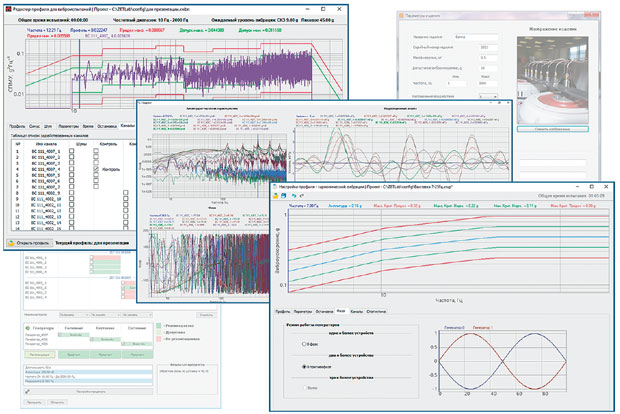
Task: Open first dropdown in the bottom-left window filter row
Action: point(74,315)
